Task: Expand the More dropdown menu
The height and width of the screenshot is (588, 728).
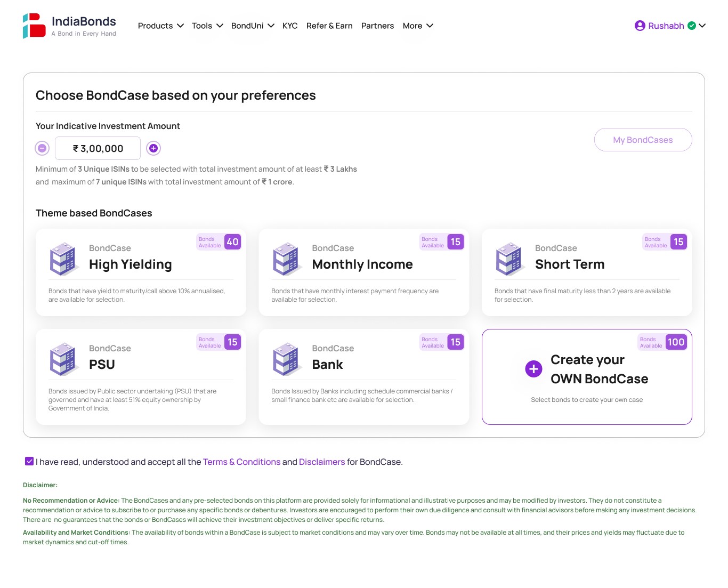Action: (418, 26)
